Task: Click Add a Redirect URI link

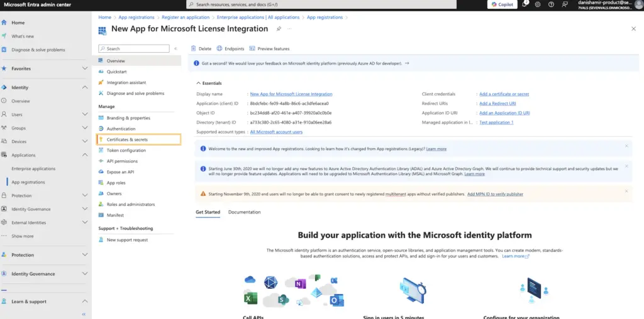Action: point(497,104)
